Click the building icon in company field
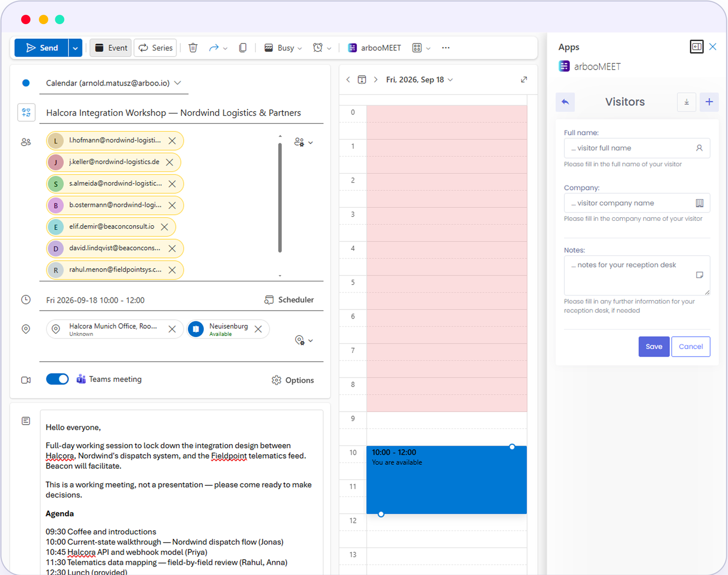This screenshot has height=575, width=728. click(700, 203)
